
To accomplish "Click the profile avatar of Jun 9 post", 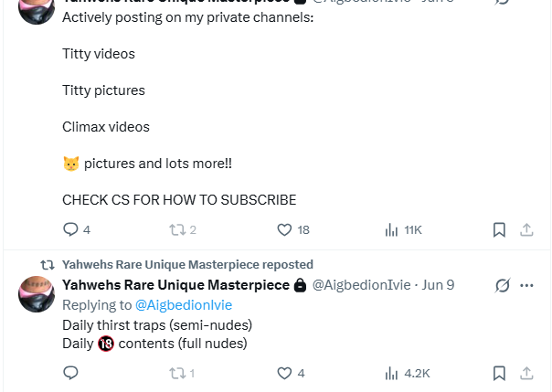I will [x=37, y=294].
